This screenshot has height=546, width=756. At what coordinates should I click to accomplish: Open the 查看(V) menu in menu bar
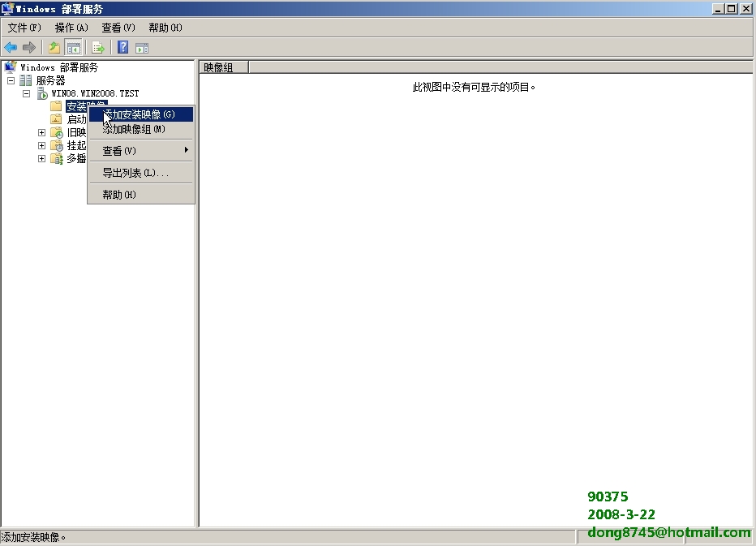click(x=118, y=28)
